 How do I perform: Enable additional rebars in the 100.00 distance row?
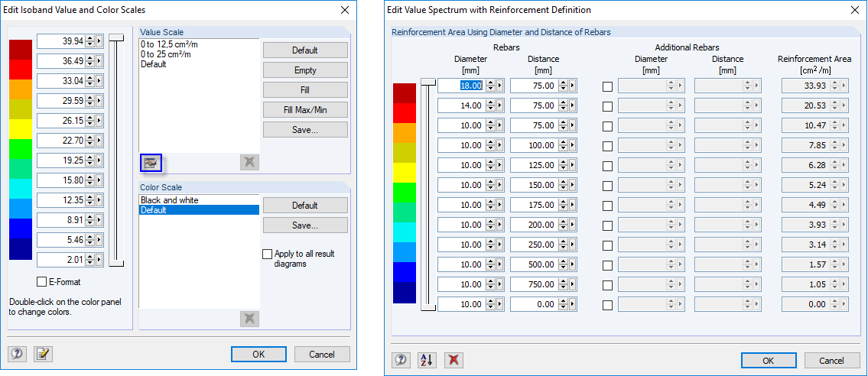pos(608,146)
